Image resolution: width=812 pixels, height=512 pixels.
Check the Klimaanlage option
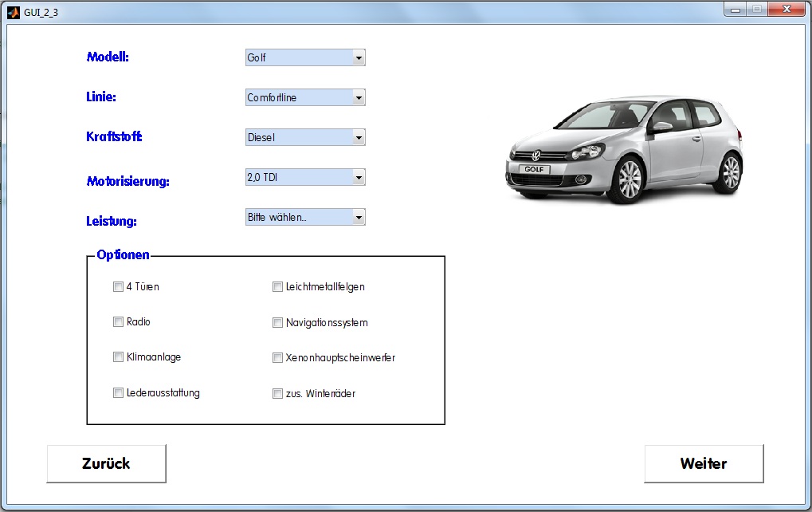pyautogui.click(x=119, y=357)
